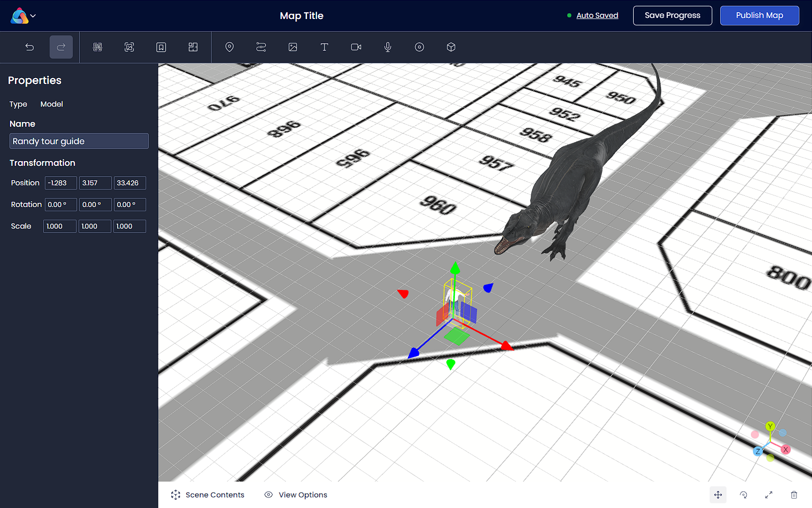
Task: Add a QR code marker
Action: pyautogui.click(x=98, y=47)
